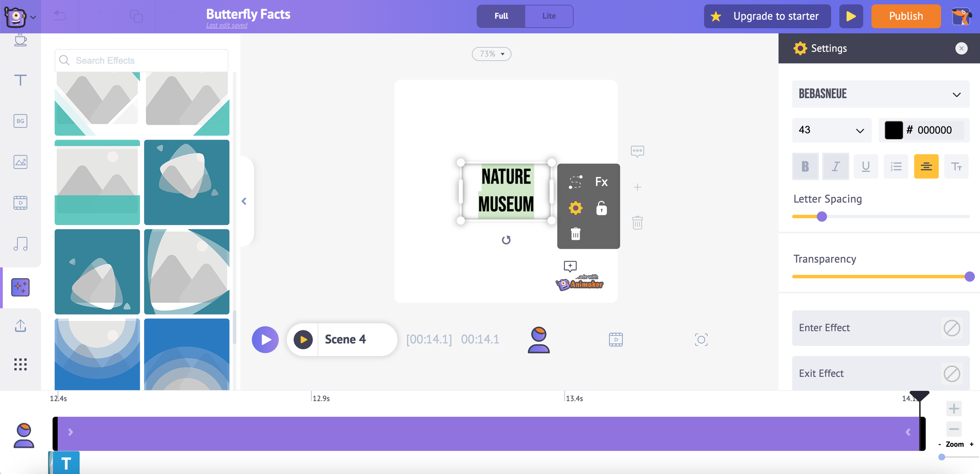
Task: Toggle the lock icon for text item
Action: pos(601,208)
